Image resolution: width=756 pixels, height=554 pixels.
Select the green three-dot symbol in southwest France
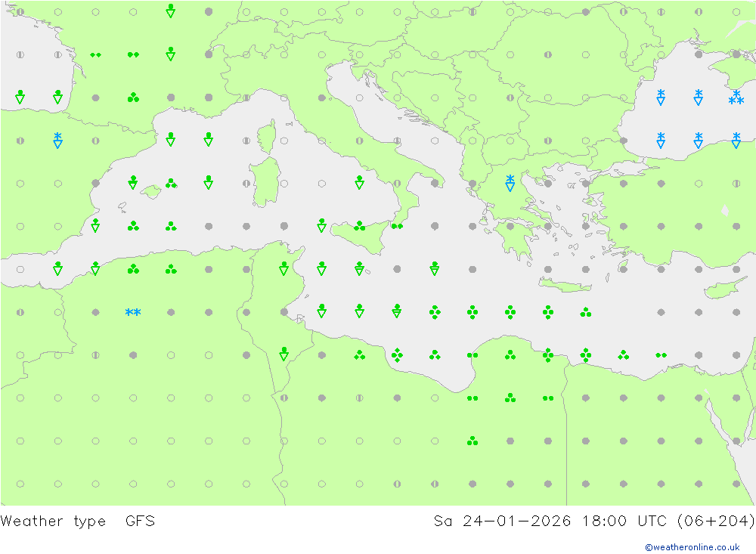[x=133, y=97]
